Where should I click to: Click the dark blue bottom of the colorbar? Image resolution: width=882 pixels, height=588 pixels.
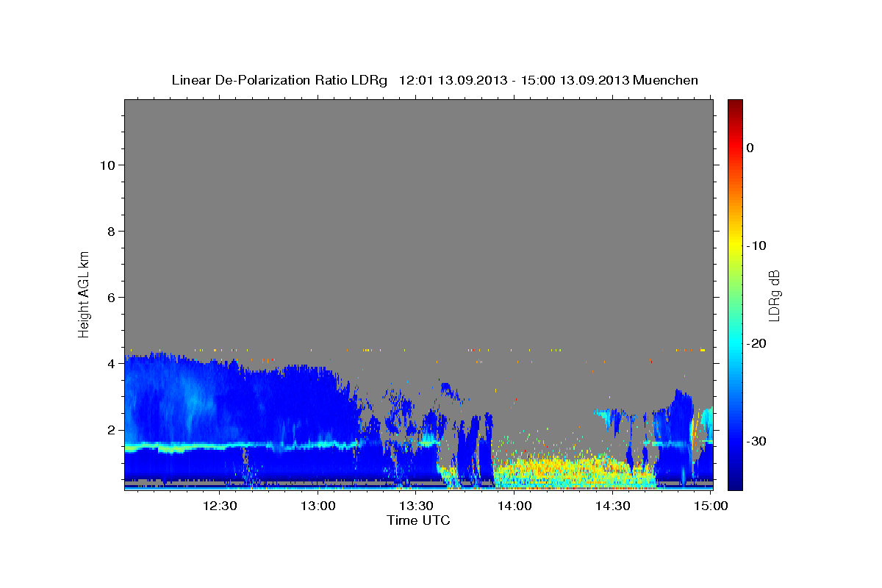735,483
